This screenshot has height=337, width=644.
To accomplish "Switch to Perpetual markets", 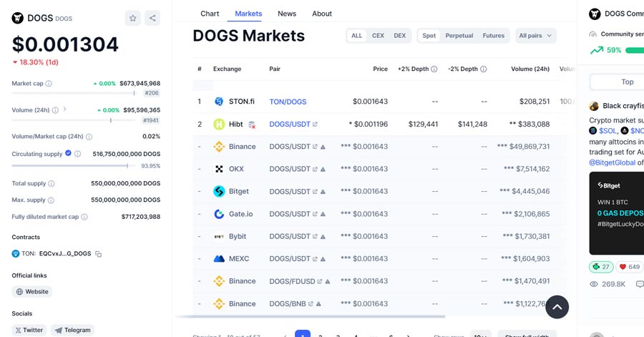I will pyautogui.click(x=459, y=36).
